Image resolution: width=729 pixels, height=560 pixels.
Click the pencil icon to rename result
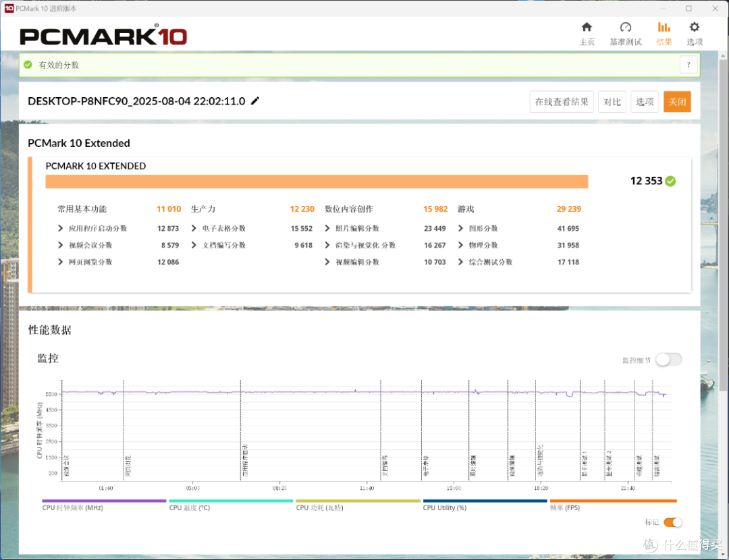pyautogui.click(x=255, y=101)
